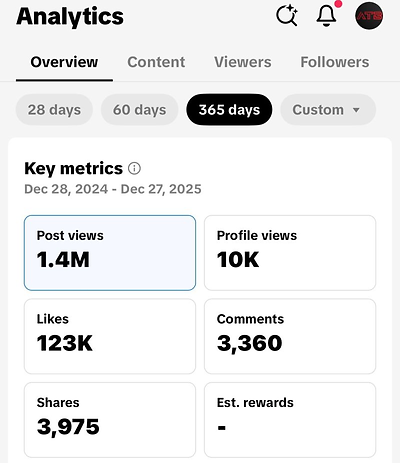Image resolution: width=400 pixels, height=463 pixels.
Task: Switch to the Followers tab
Action: tap(335, 62)
